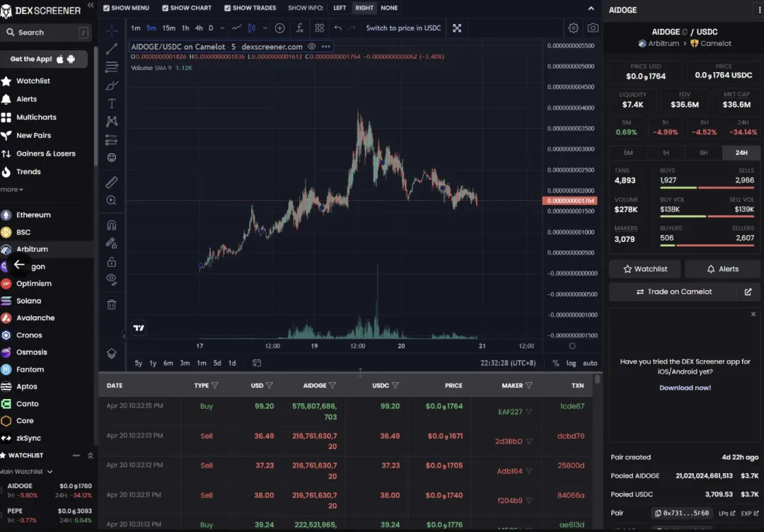Undo the last chart action

(x=337, y=28)
